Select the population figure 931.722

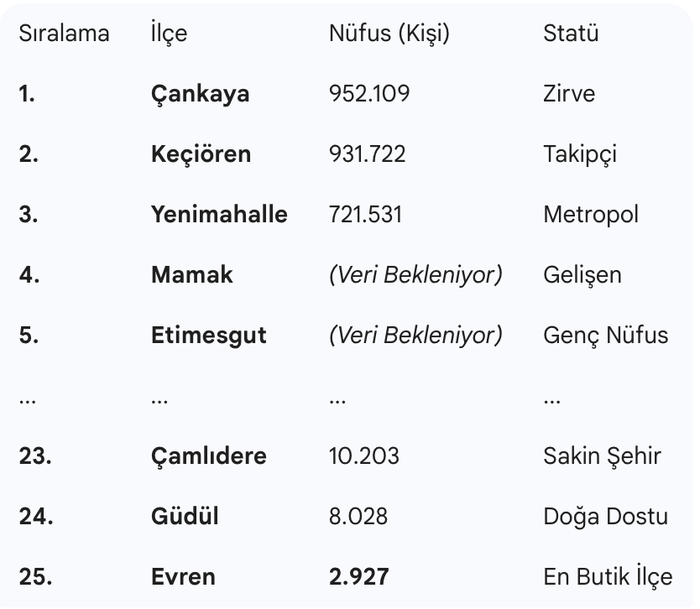367,154
